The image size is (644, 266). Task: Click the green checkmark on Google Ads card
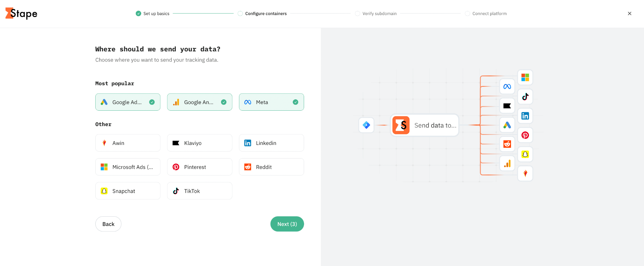click(152, 102)
